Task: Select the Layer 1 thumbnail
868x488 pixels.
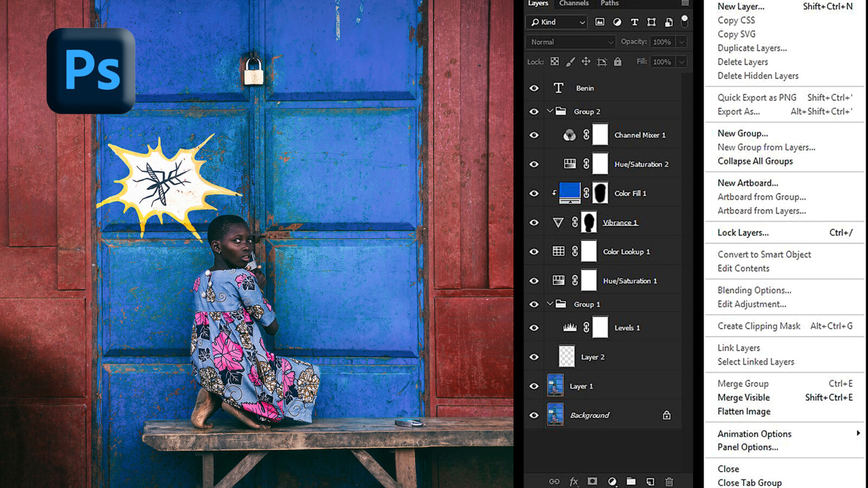Action: 555,386
